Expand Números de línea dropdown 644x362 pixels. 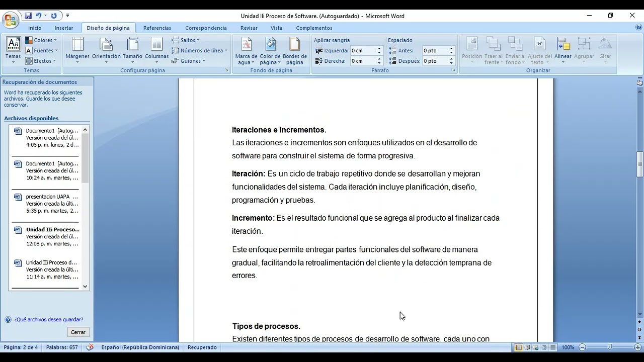tap(199, 50)
